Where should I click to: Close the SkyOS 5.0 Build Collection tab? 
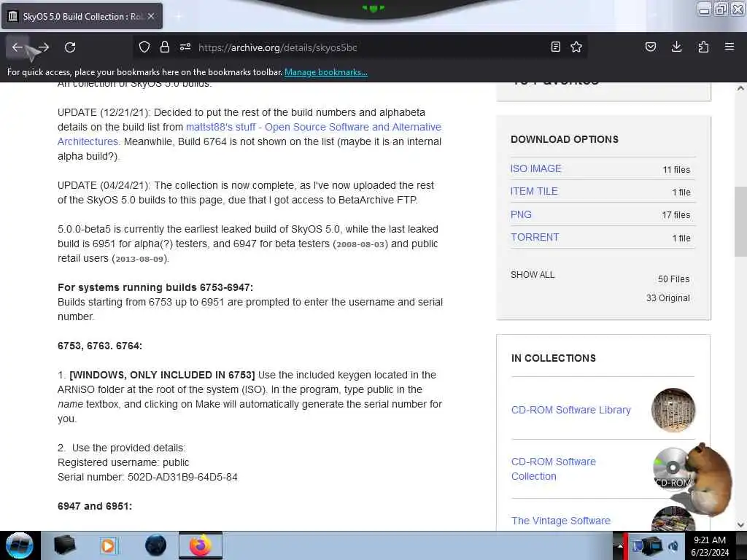[x=151, y=16]
